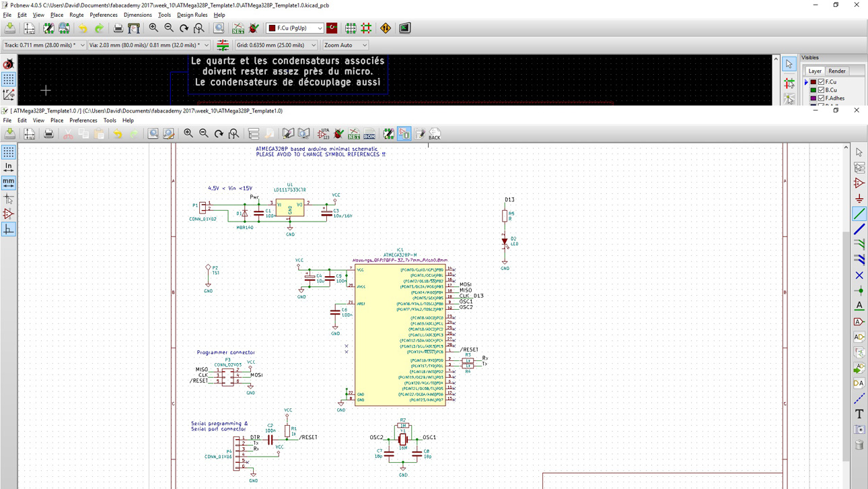
Task: Switch units to millimeters in Eeschema
Action: point(8,183)
